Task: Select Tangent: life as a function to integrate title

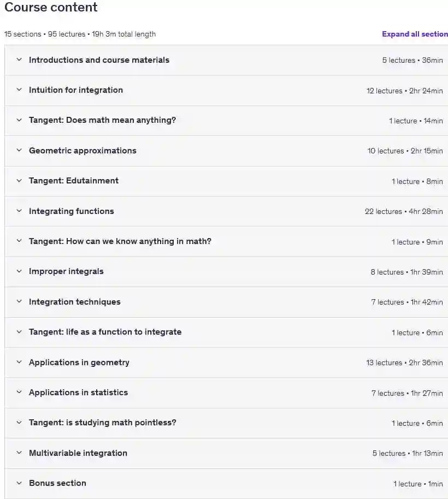Action: tap(105, 332)
